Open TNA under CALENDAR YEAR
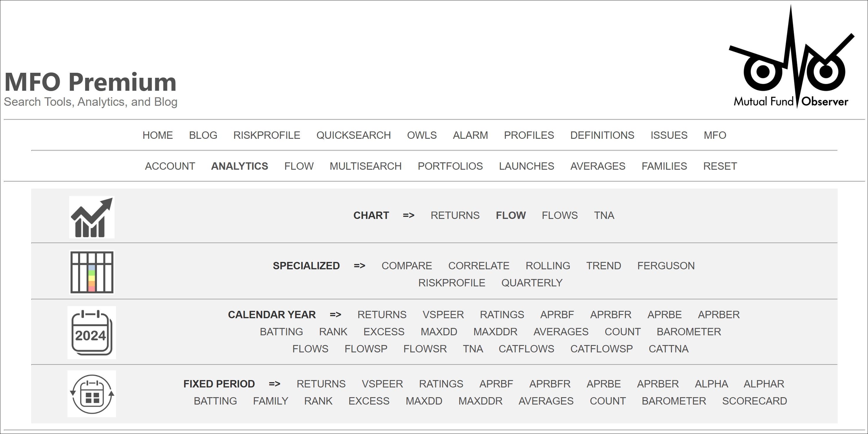The image size is (868, 434). [473, 349]
